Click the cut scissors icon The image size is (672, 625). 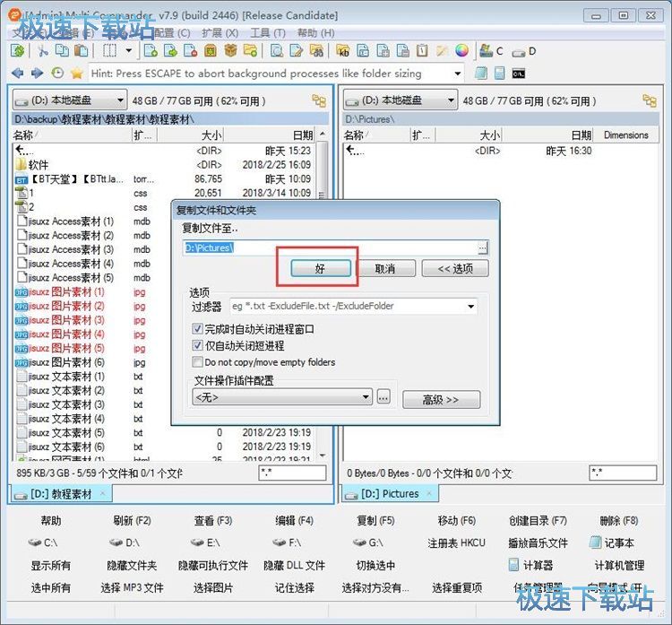pos(42,51)
